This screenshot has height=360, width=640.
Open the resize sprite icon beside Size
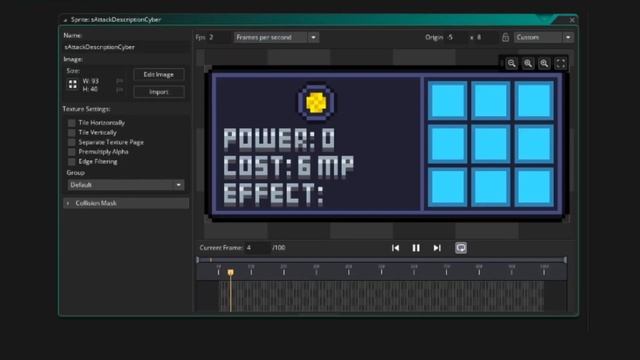(73, 84)
